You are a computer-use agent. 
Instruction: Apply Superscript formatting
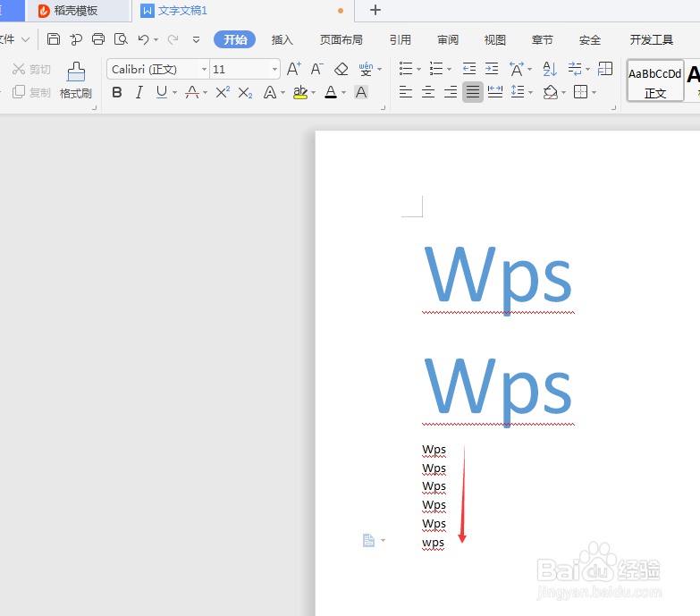pyautogui.click(x=223, y=92)
